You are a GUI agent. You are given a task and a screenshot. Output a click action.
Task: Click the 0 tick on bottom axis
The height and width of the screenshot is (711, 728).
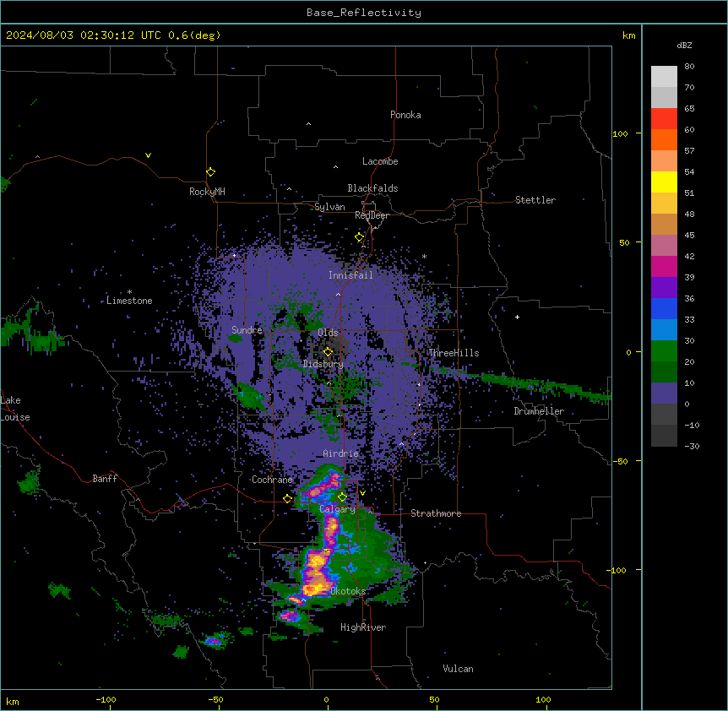(x=326, y=699)
